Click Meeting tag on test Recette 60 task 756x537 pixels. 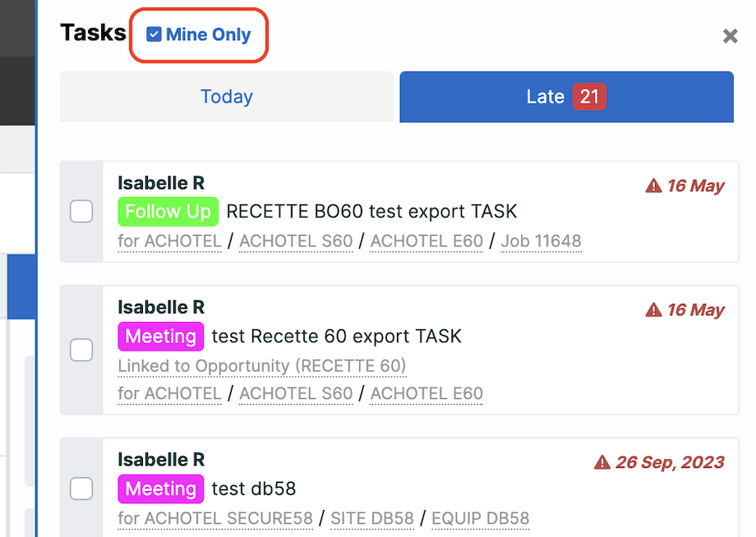pyautogui.click(x=160, y=336)
